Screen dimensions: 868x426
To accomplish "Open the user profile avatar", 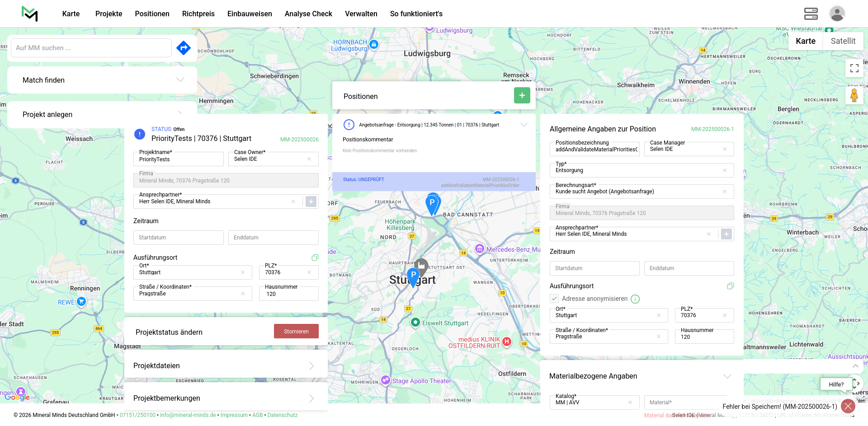I will pos(837,14).
